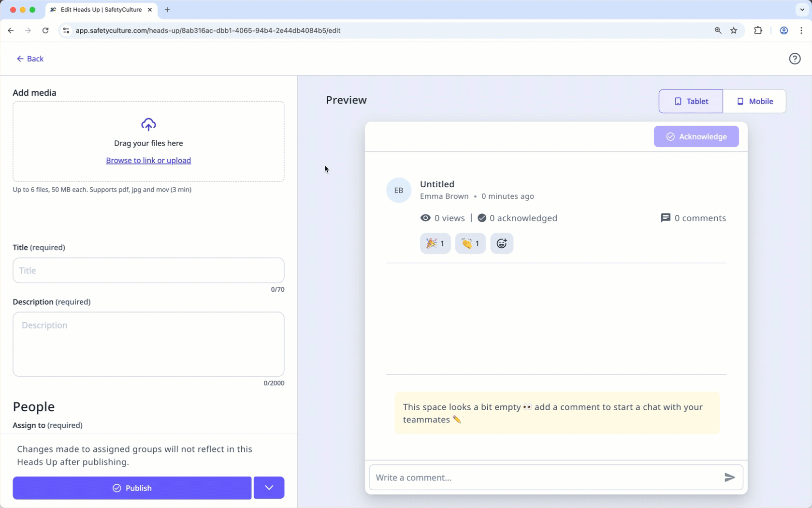
Task: Expand the tab search dropdown
Action: 802,10
